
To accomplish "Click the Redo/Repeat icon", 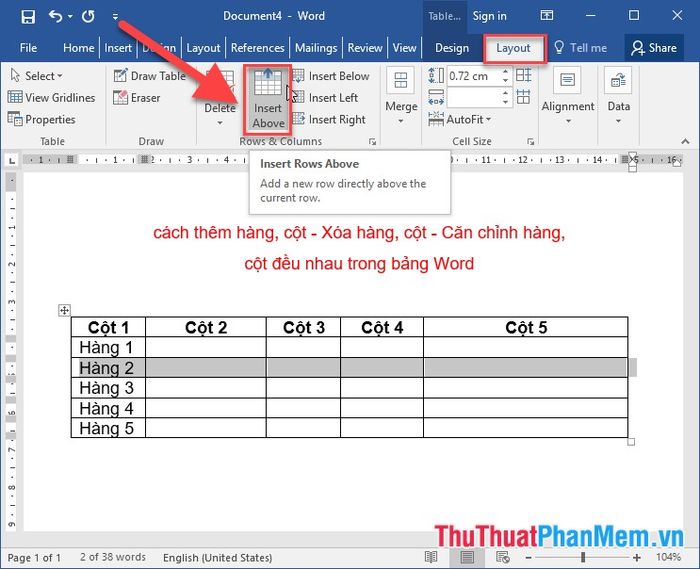I will (x=88, y=17).
